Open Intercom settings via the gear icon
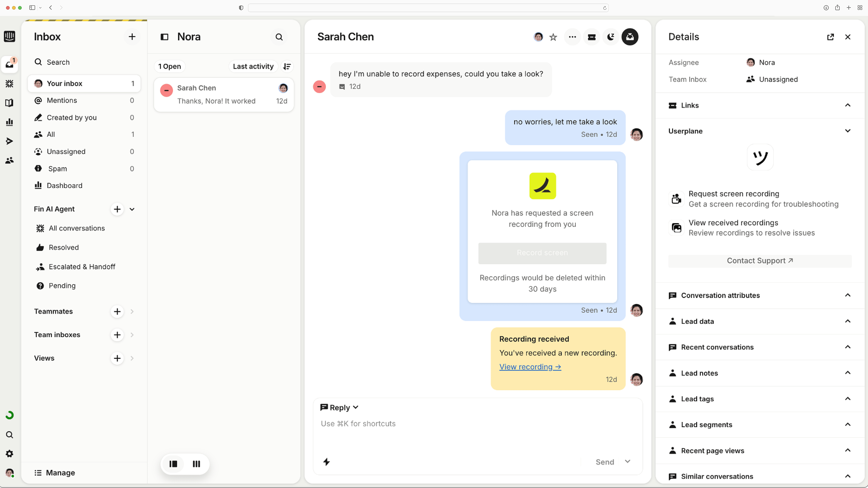This screenshot has height=488, width=868. click(x=9, y=454)
